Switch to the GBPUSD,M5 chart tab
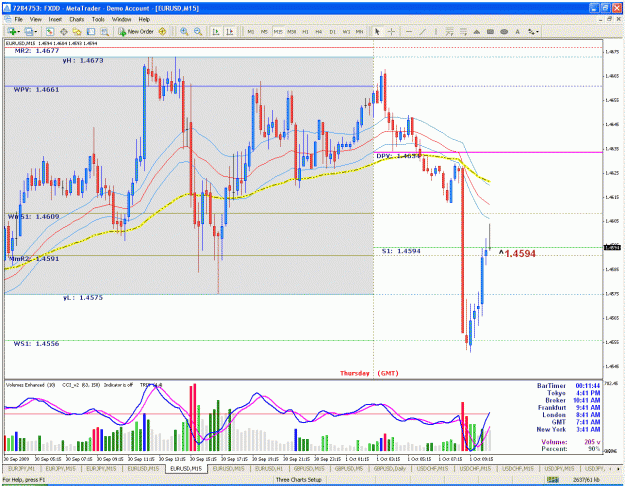Screen dimensions: 625x486 (349, 469)
